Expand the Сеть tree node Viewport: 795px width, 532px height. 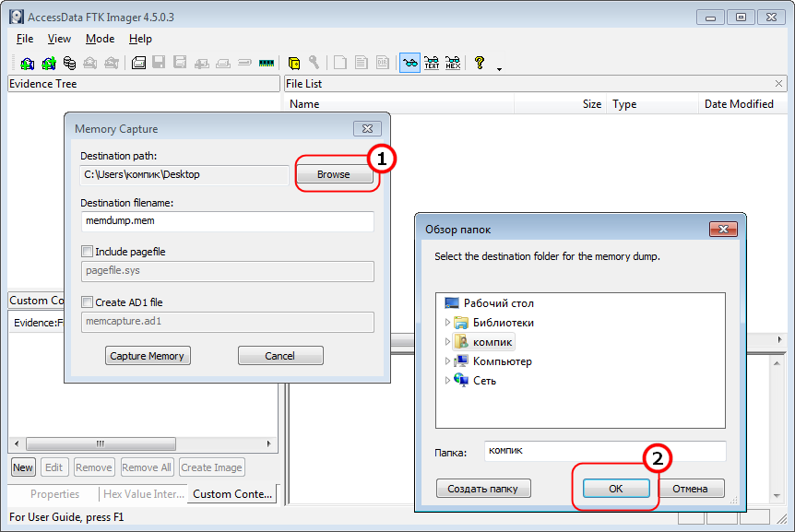(447, 380)
